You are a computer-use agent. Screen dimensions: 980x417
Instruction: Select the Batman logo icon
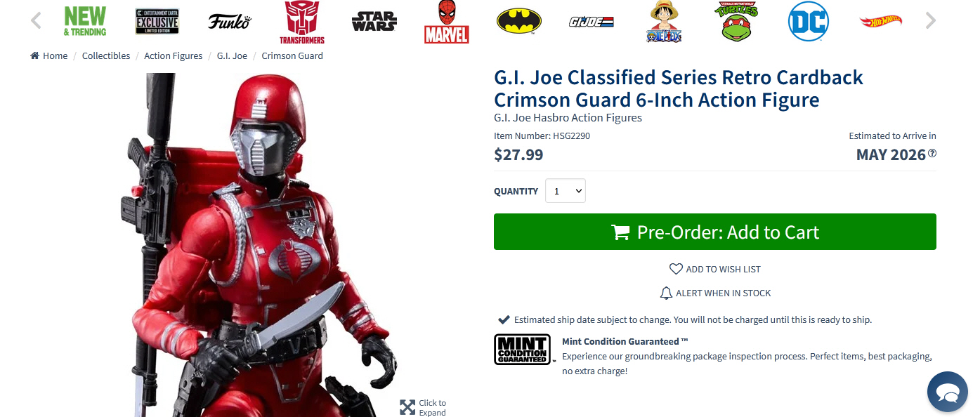pos(519,21)
